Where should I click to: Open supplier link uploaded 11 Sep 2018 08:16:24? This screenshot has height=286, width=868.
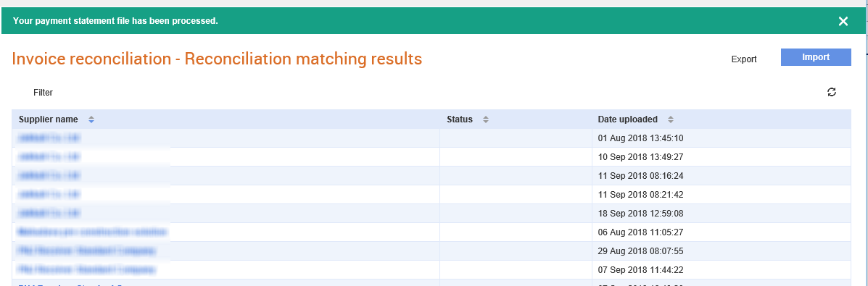click(49, 175)
